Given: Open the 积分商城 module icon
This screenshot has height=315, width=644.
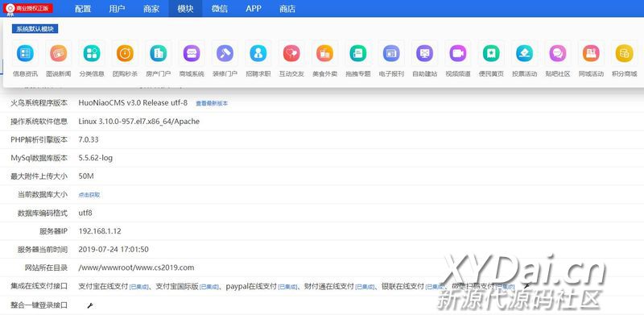Looking at the screenshot, I should 625,53.
